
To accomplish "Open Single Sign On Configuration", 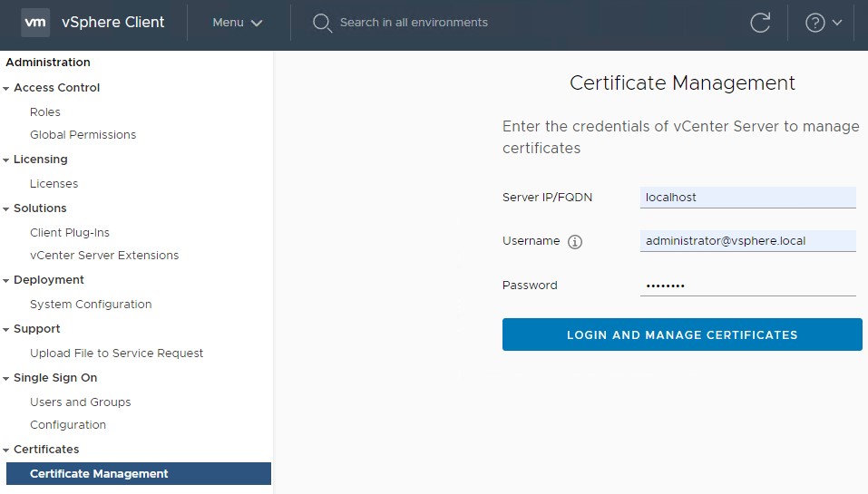I will pos(67,424).
